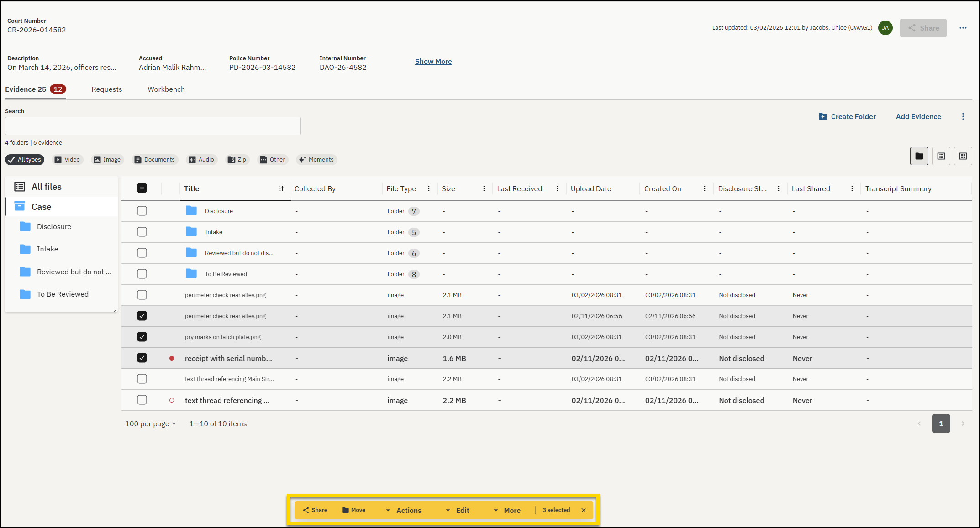The width and height of the screenshot is (980, 528).
Task: Expand the Edit dropdown in the action bar
Action: 463,510
